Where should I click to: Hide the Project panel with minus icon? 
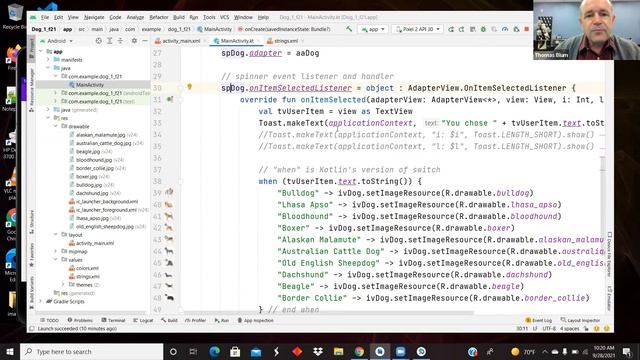click(144, 41)
